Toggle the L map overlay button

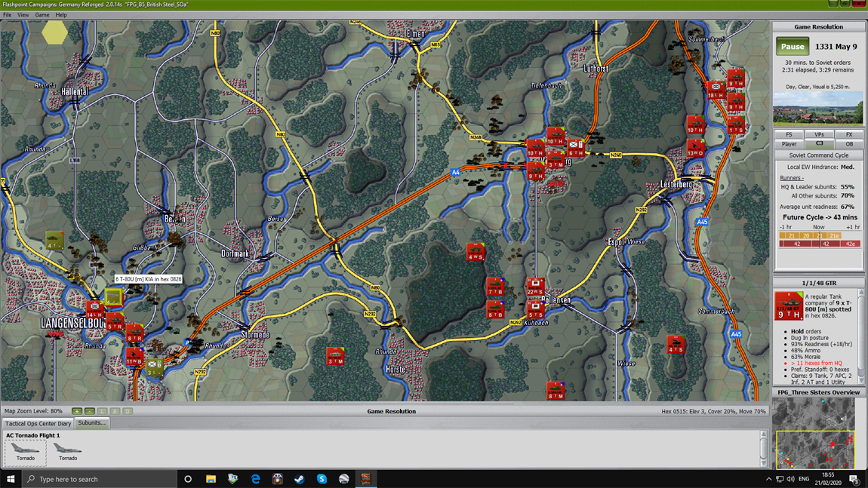coord(103,411)
